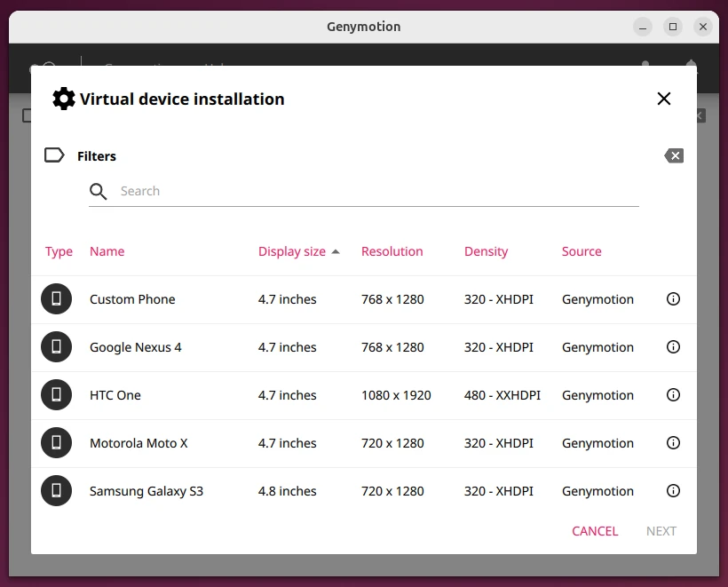The image size is (728, 587).
Task: Toggle the Display size sort arrow
Action: [x=336, y=251]
